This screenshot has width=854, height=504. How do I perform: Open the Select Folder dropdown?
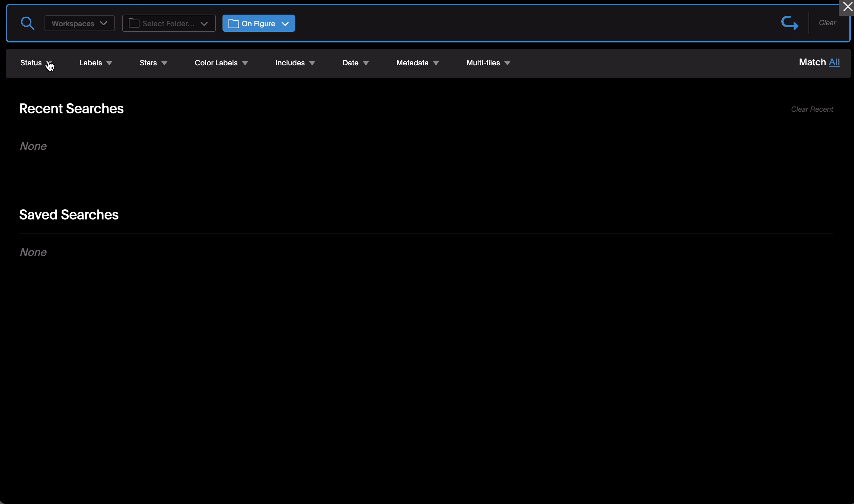[169, 23]
